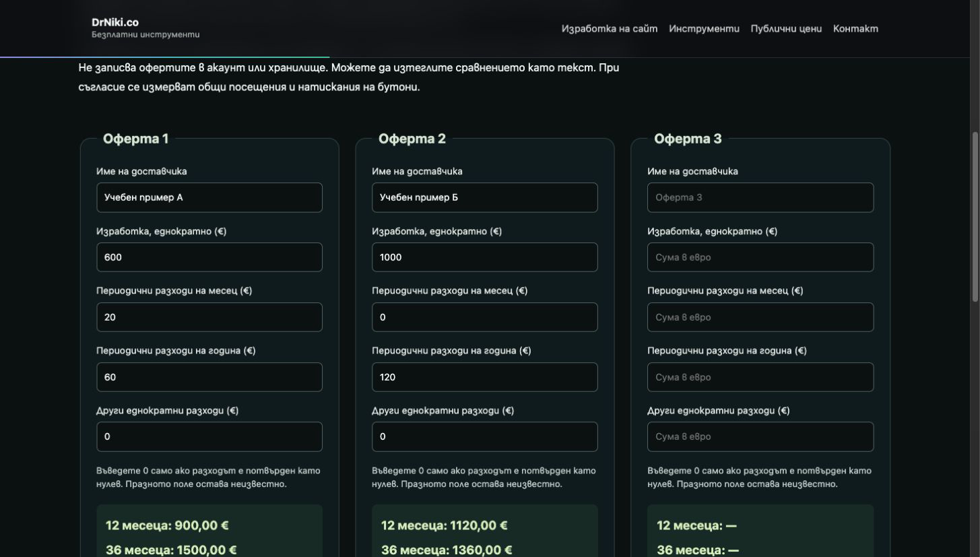Viewport: 980px width, 557px height.
Task: Click the Оферта 1 heading
Action: point(135,139)
